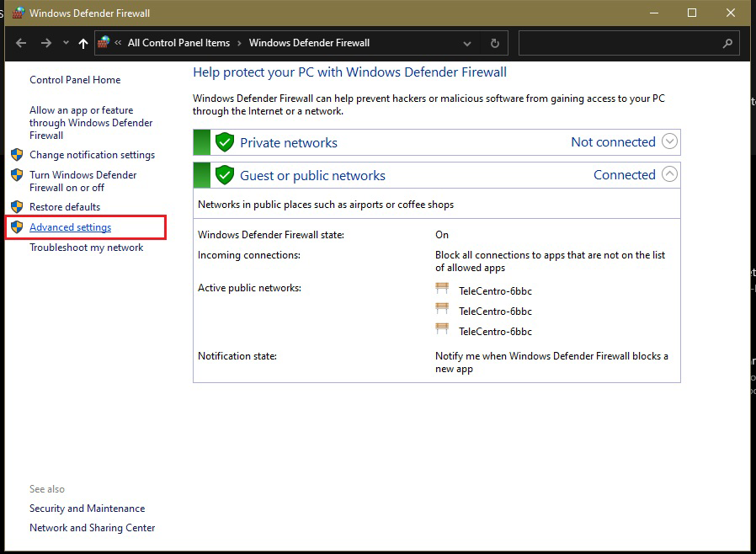
Task: Open Troubleshoot my network
Action: [87, 248]
